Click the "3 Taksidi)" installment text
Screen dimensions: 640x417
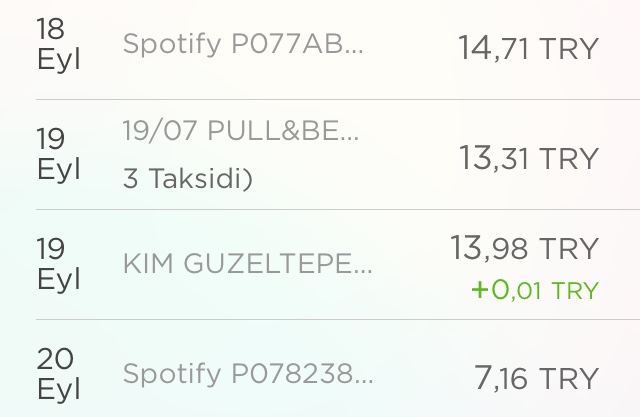(x=187, y=178)
